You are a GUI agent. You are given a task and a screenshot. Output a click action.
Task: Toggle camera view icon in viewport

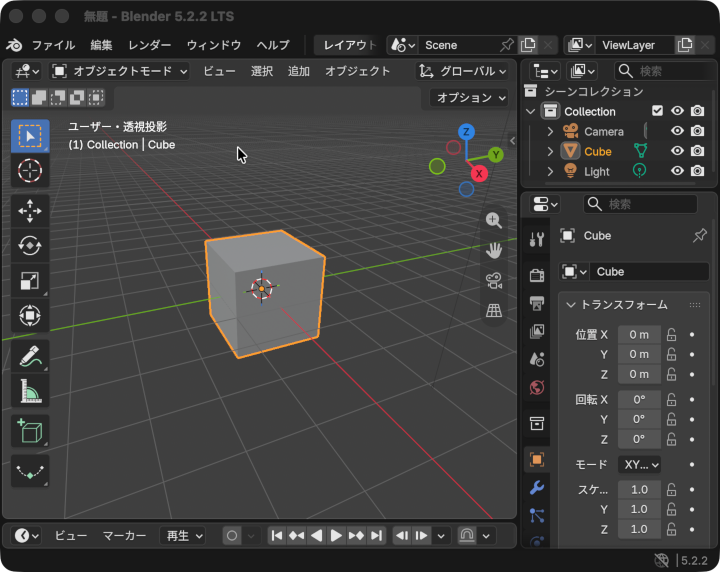[494, 280]
